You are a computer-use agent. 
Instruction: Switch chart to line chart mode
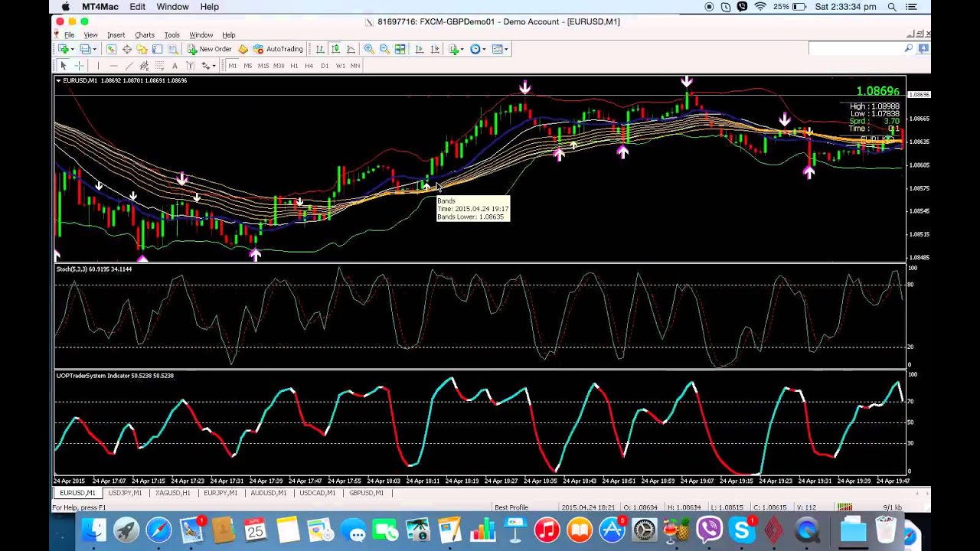pyautogui.click(x=351, y=49)
